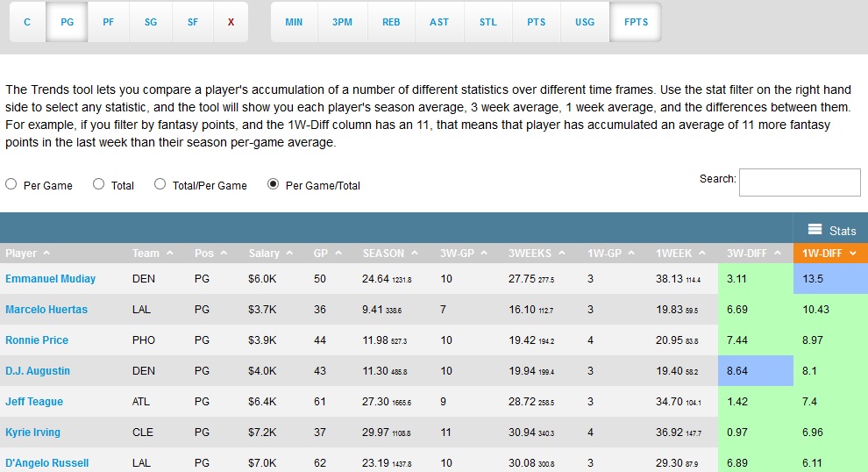This screenshot has height=472, width=868.
Task: Filter positions by C
Action: pos(27,22)
